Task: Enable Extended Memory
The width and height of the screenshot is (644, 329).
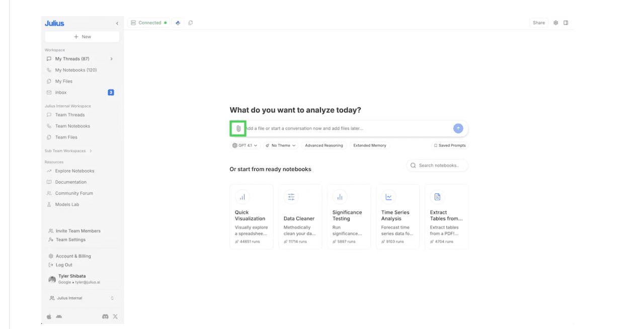Action: (x=370, y=145)
